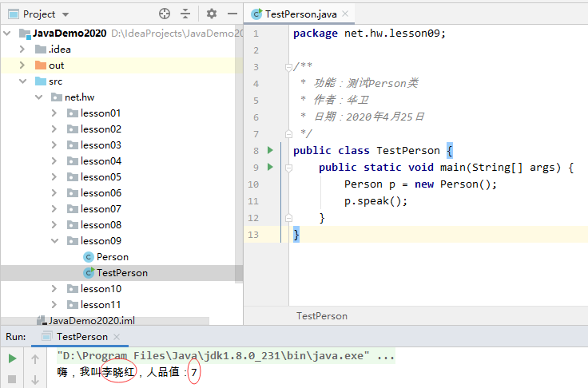588x388 pixels.
Task: Click 'p.speak();' in the editor
Action: click(375, 201)
